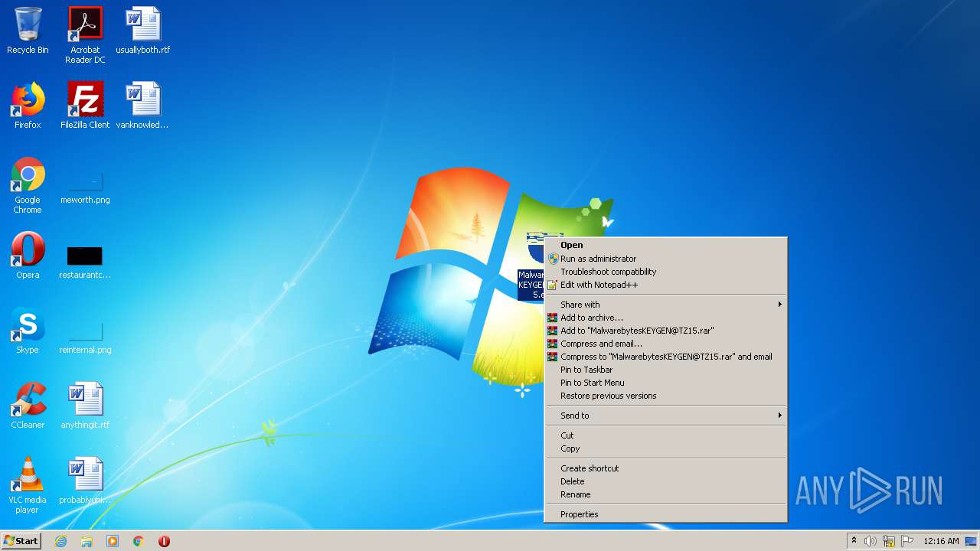Choose Pin to Start Menu

point(665,383)
